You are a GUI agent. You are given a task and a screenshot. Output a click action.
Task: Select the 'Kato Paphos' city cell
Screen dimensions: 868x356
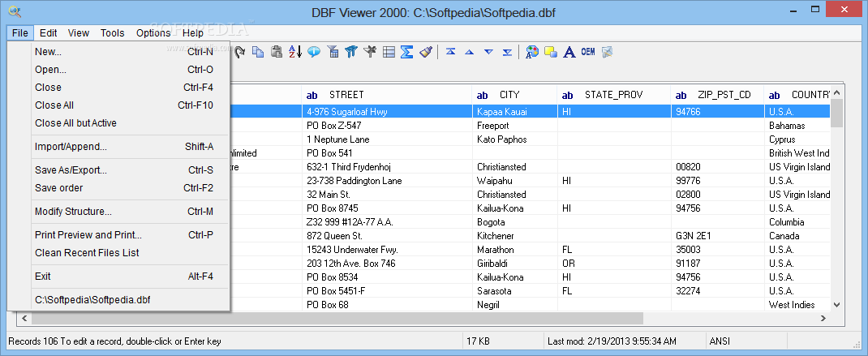pos(514,139)
